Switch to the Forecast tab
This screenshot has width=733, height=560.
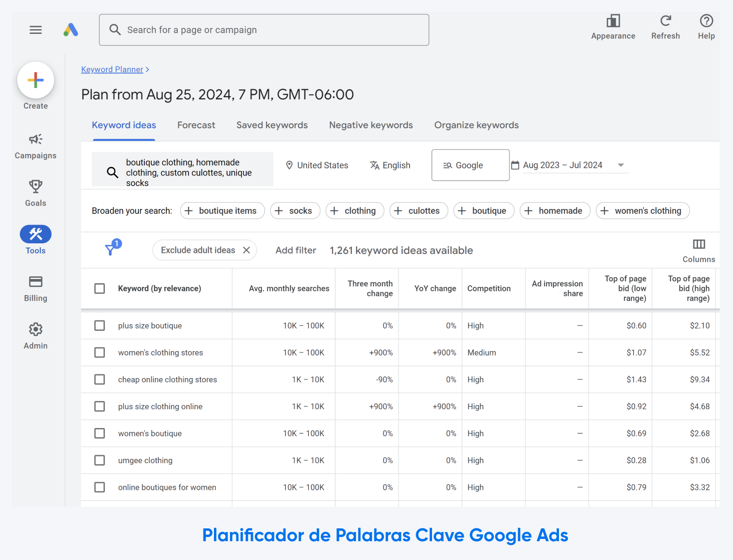coord(196,125)
